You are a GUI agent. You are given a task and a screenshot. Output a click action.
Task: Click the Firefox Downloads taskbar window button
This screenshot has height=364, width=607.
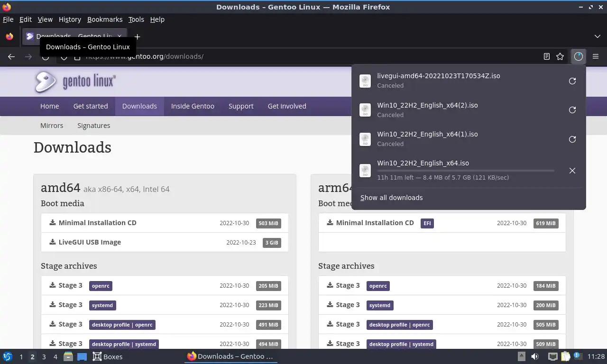pyautogui.click(x=230, y=356)
